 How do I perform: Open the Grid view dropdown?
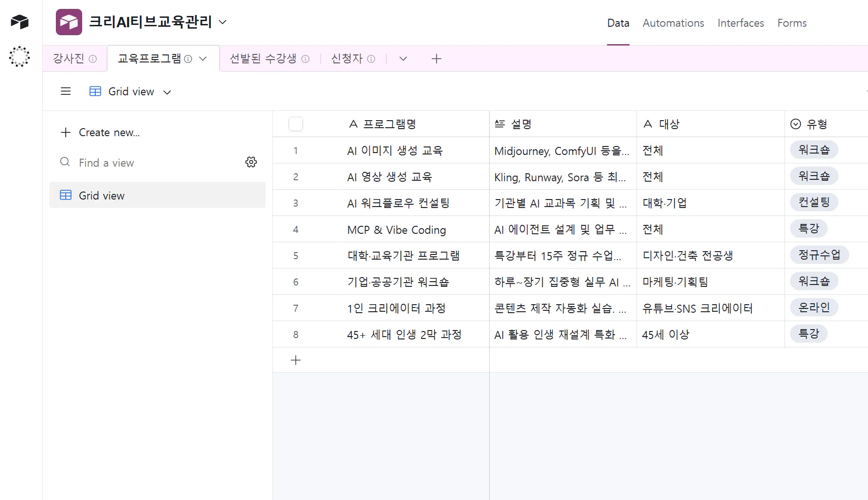click(167, 92)
